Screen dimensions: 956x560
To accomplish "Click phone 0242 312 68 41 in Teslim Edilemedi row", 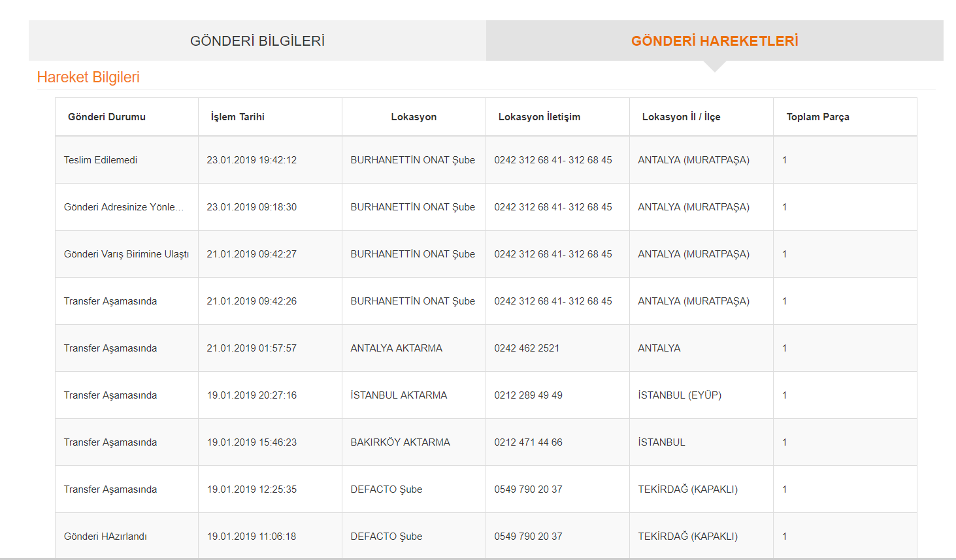I will pos(553,160).
